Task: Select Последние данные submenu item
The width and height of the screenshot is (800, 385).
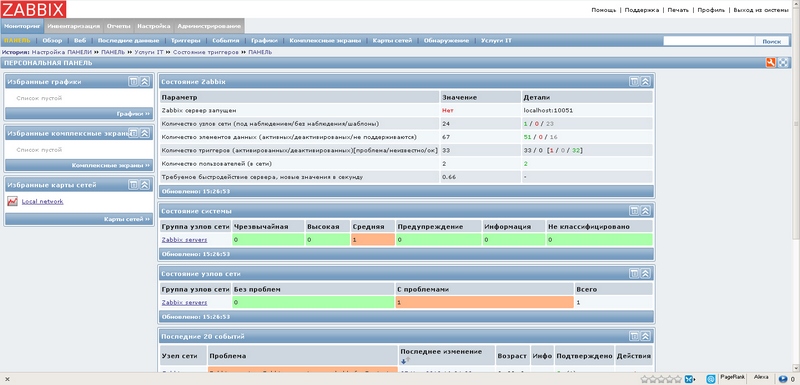Action: pos(129,40)
